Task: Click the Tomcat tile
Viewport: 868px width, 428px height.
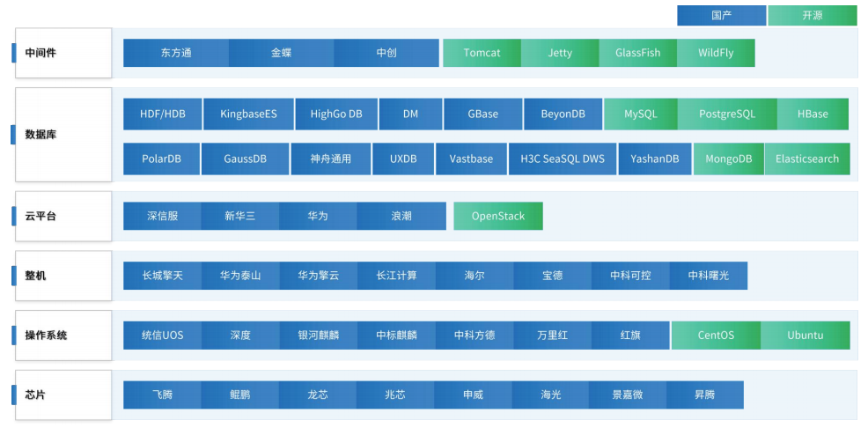Action: [482, 53]
